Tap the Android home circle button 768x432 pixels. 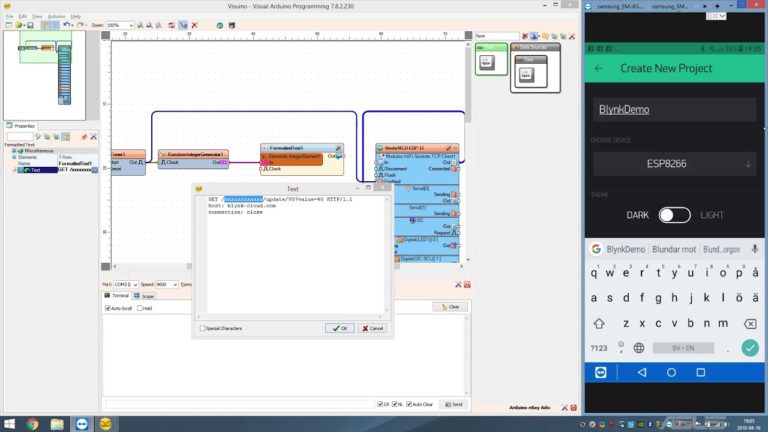(672, 373)
